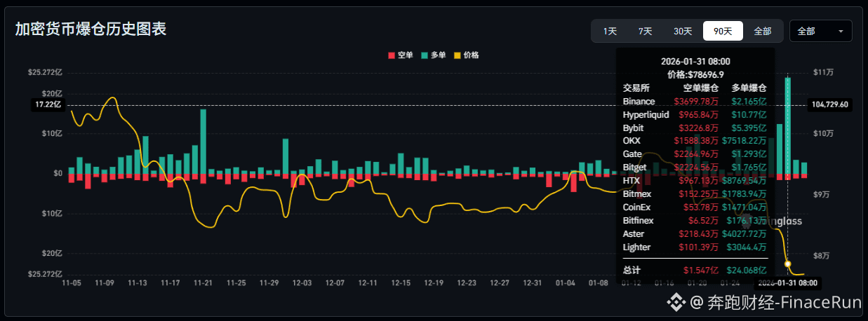Click the 价格:$78696.9 tooltip text
The width and height of the screenshot is (868, 321).
pos(696,74)
